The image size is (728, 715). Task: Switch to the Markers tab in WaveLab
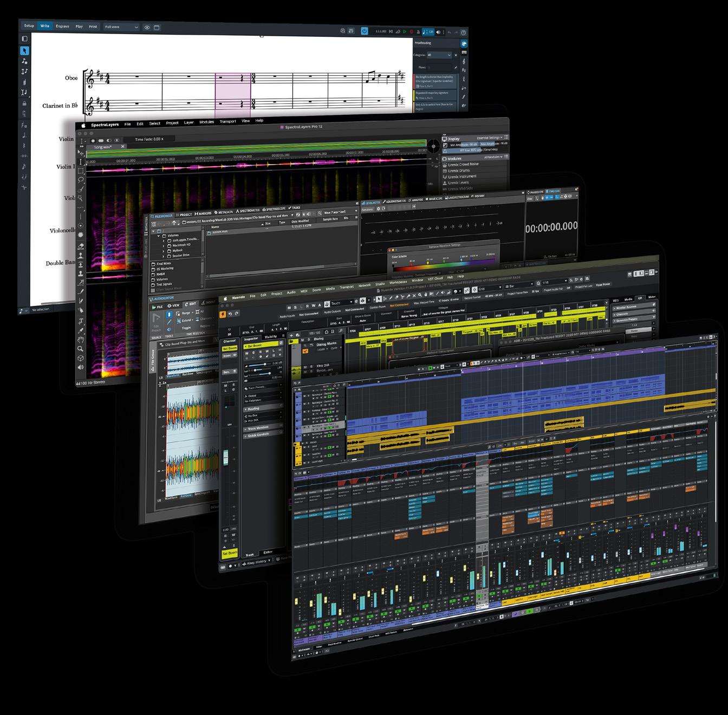pyautogui.click(x=203, y=213)
